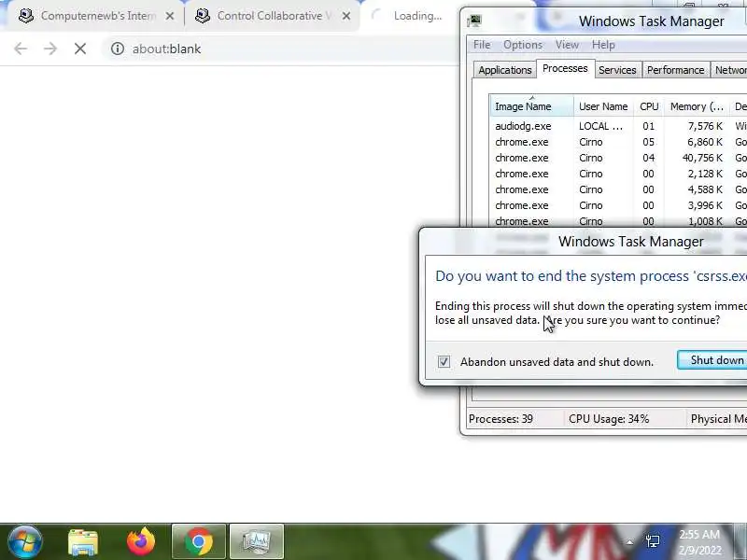747x560 pixels.
Task: Open the 2:55 AM taskbar clock
Action: tap(699, 542)
